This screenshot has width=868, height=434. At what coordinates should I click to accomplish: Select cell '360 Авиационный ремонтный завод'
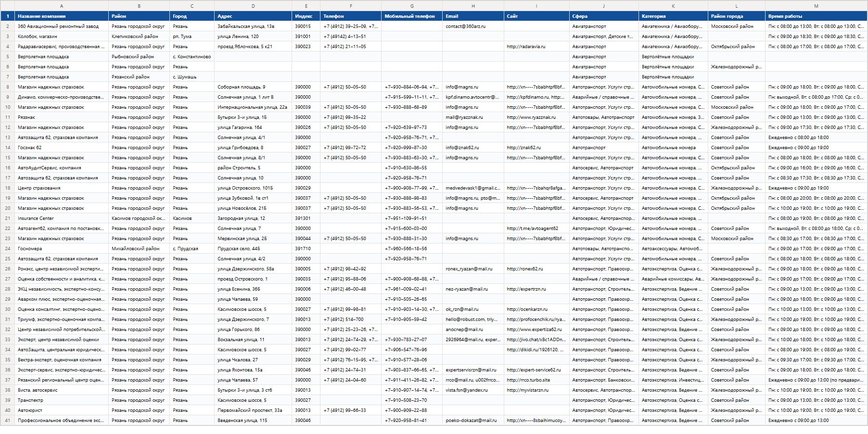click(62, 26)
